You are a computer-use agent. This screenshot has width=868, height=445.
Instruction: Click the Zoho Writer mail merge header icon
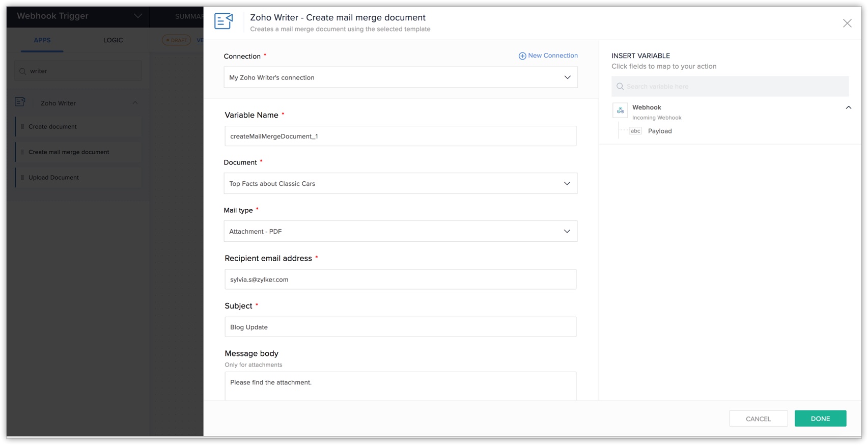(x=223, y=21)
